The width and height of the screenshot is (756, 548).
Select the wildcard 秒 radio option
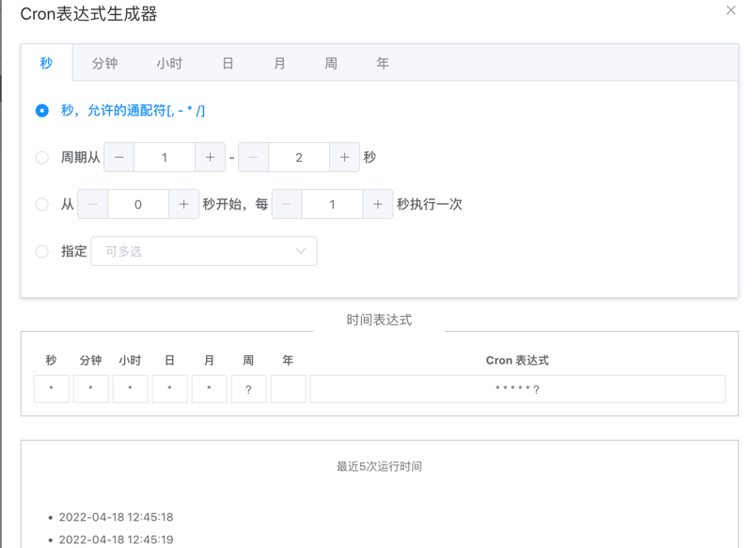pyautogui.click(x=42, y=110)
